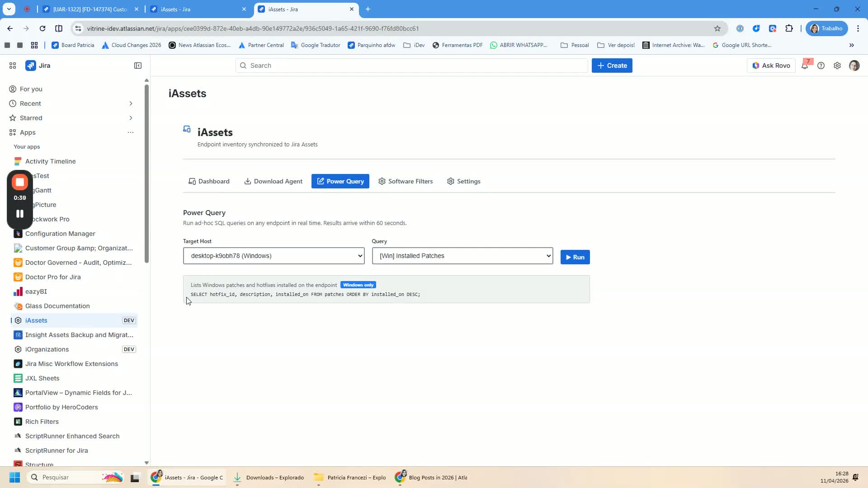
Task: Open the Query dropdown
Action: [x=462, y=256]
